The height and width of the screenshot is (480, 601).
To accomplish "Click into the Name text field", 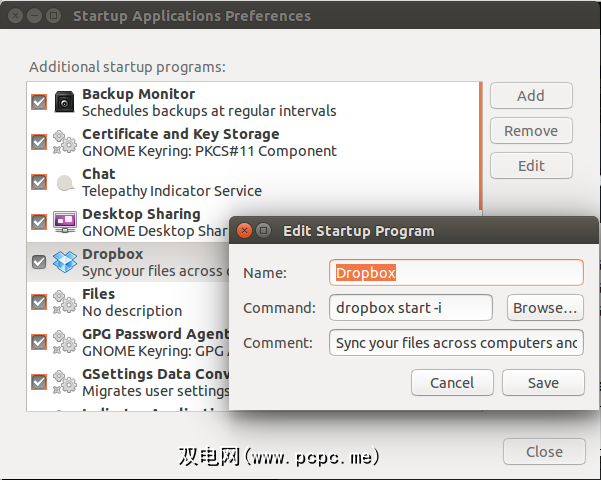I will point(456,272).
